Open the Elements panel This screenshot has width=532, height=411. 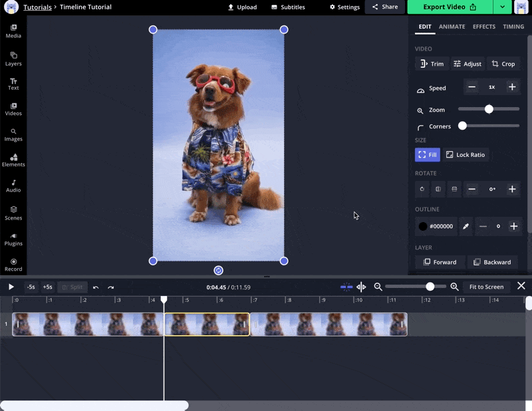13,160
